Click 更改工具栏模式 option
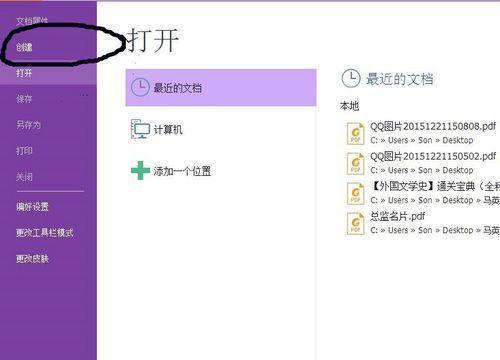 click(45, 232)
